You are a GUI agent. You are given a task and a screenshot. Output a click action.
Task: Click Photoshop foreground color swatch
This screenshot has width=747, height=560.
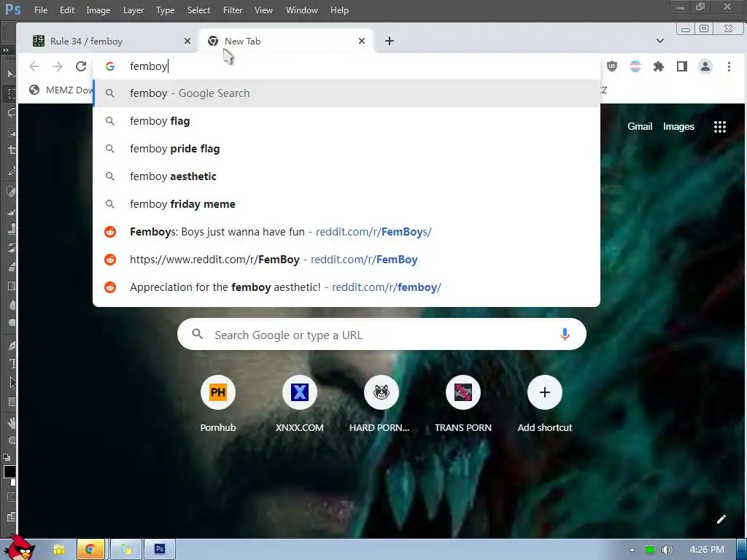[x=9, y=472]
